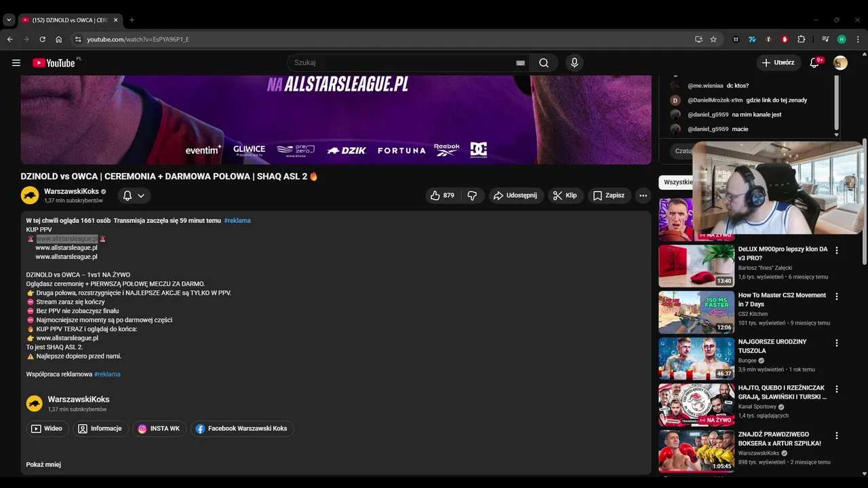Viewport: 868px width, 488px height.
Task: Like the video with thumbs up
Action: [442, 195]
